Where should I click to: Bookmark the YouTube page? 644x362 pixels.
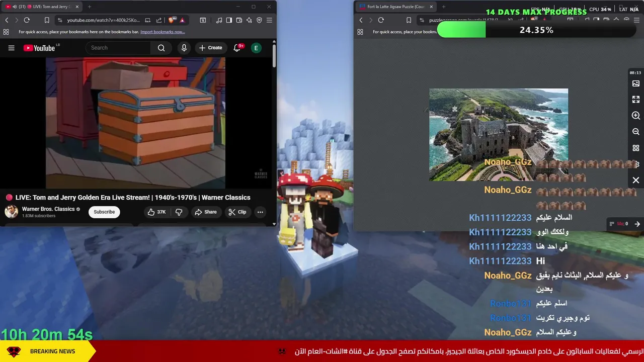47,20
